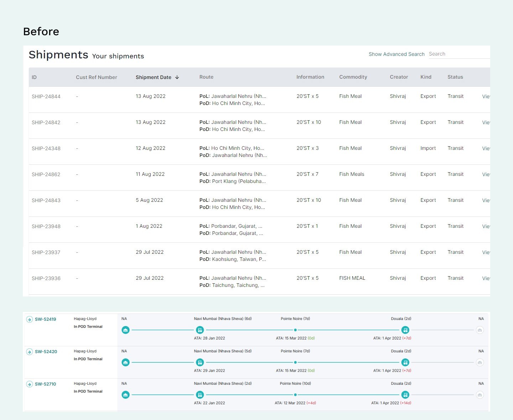The width and height of the screenshot is (513, 420).
Task: Click the +14d delay label
Action: (x=406, y=403)
